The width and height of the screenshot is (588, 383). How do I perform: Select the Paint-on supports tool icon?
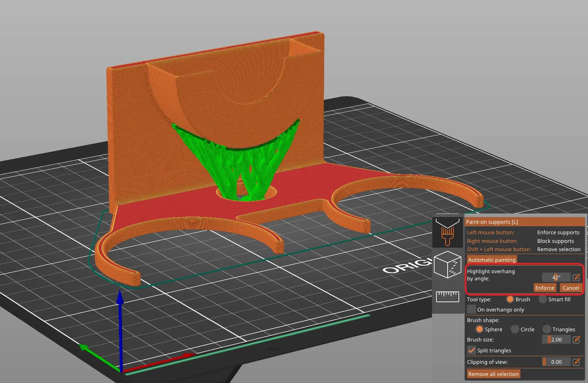[447, 231]
